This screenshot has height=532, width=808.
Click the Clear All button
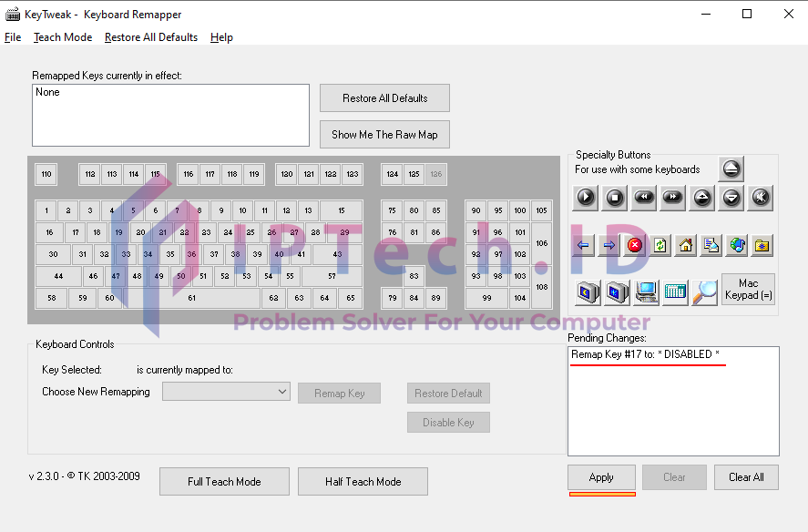point(746,477)
